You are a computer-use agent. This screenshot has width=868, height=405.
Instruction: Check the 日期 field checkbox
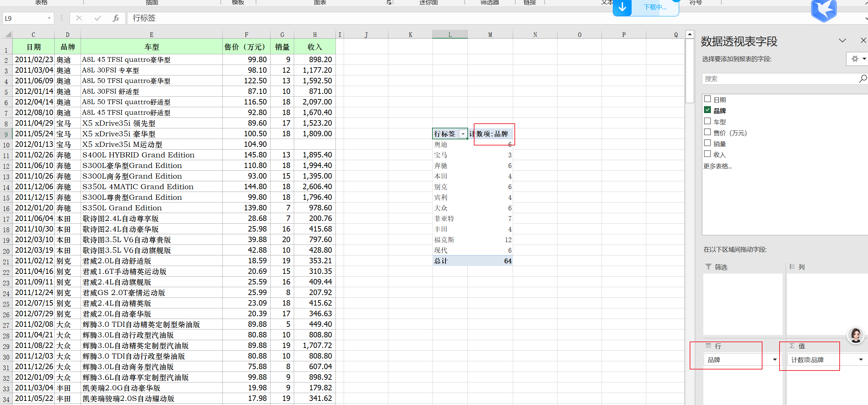pos(707,99)
